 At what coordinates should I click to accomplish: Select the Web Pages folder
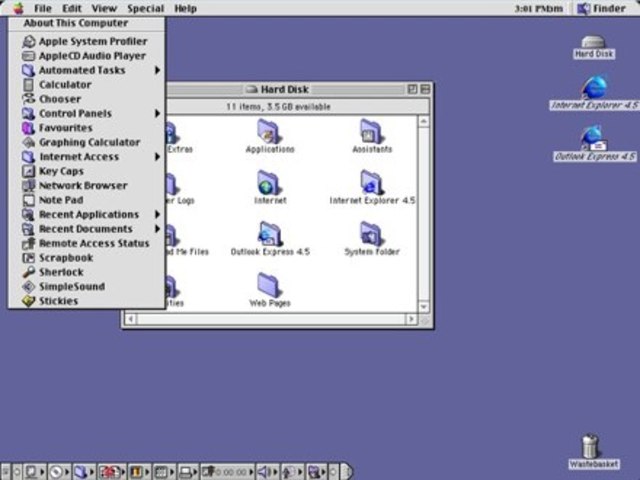(269, 290)
